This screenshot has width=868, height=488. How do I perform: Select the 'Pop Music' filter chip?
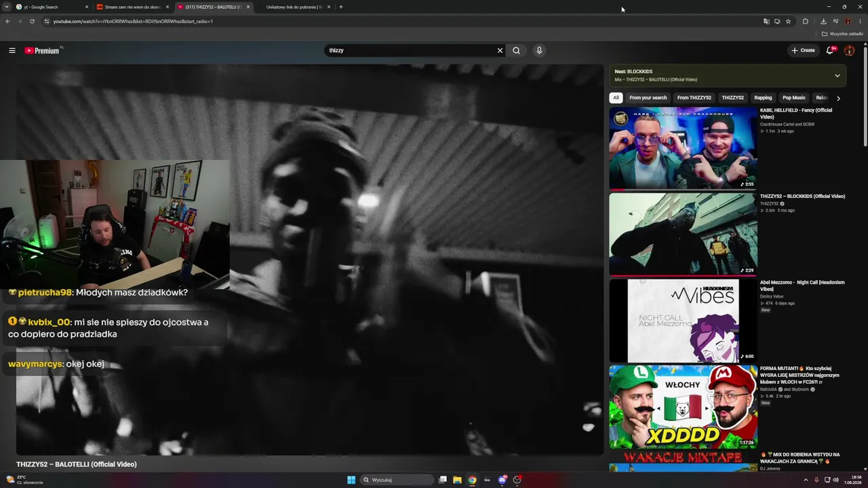pos(793,98)
